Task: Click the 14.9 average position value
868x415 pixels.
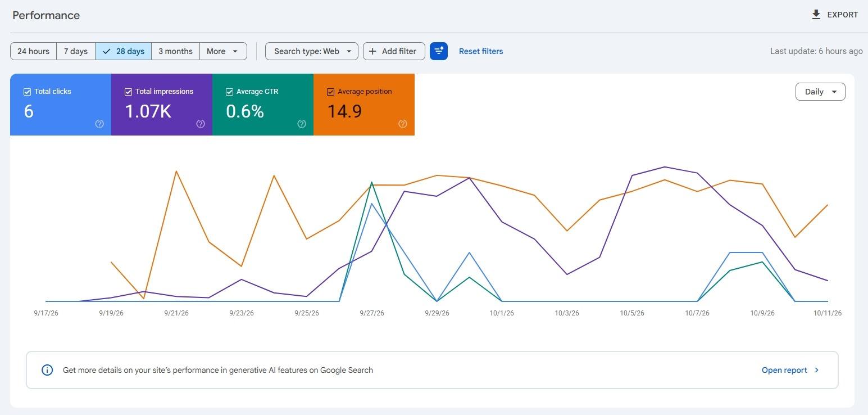Action: pyautogui.click(x=344, y=111)
